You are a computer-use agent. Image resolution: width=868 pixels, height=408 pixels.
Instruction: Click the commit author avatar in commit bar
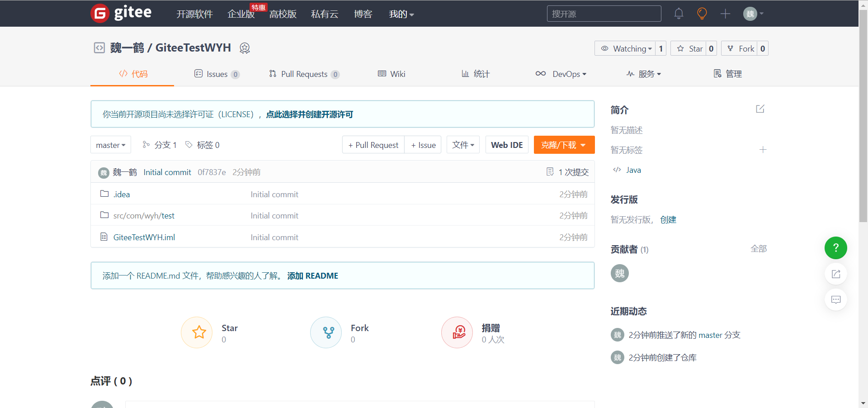click(104, 172)
